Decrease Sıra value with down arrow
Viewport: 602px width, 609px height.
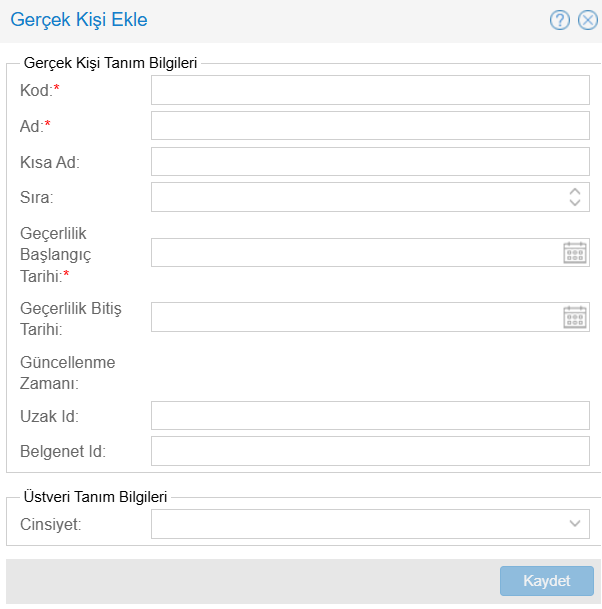click(x=575, y=202)
